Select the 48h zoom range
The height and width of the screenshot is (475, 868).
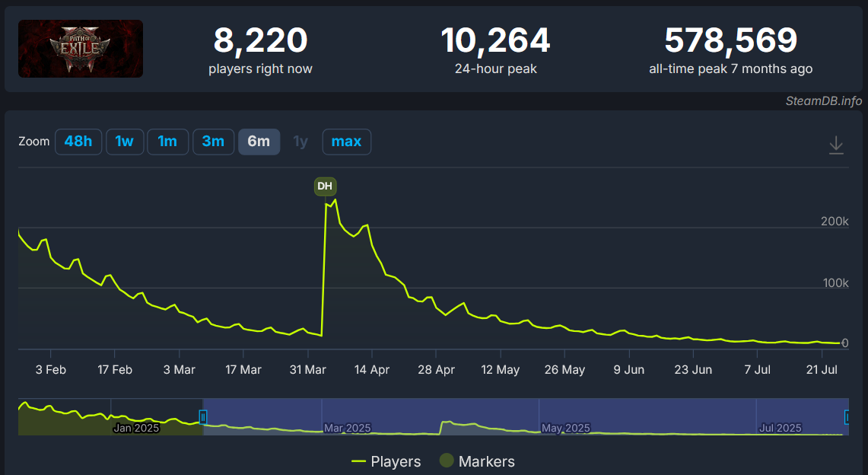78,142
